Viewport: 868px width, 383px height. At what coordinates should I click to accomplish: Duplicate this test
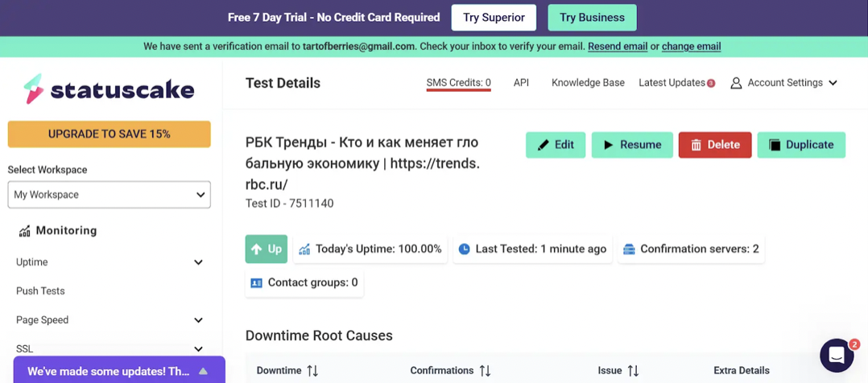[x=801, y=145]
